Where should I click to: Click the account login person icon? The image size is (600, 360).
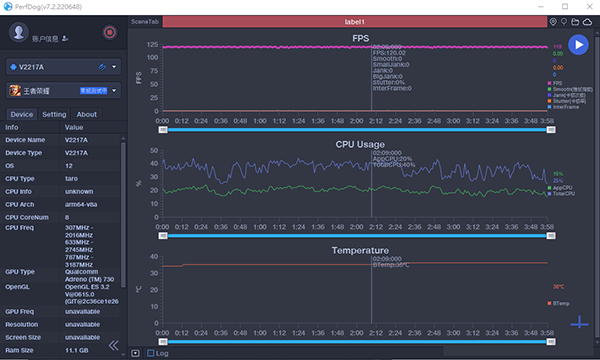click(65, 38)
